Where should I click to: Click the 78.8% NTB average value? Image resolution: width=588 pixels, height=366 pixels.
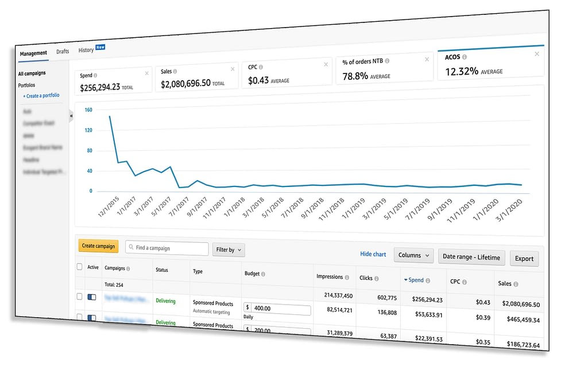pyautogui.click(x=355, y=76)
